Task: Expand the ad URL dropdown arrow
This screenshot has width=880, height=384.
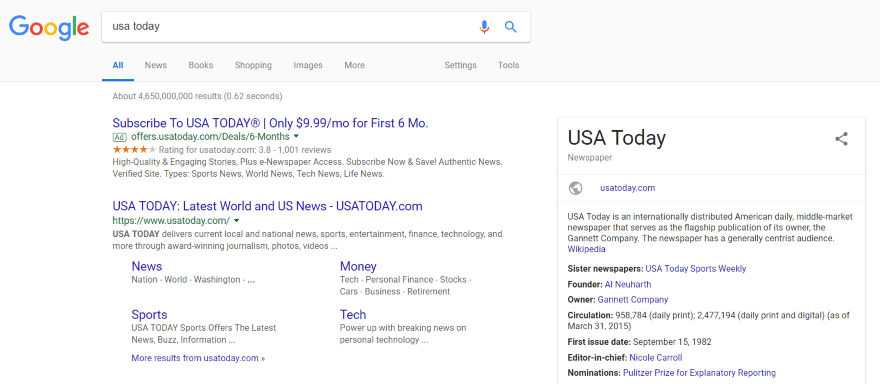Action: [296, 136]
